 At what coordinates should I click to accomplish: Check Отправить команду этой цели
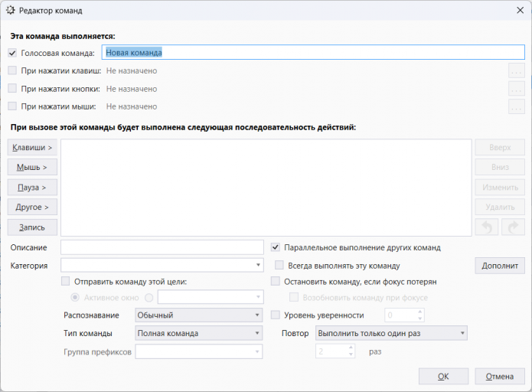tap(65, 282)
